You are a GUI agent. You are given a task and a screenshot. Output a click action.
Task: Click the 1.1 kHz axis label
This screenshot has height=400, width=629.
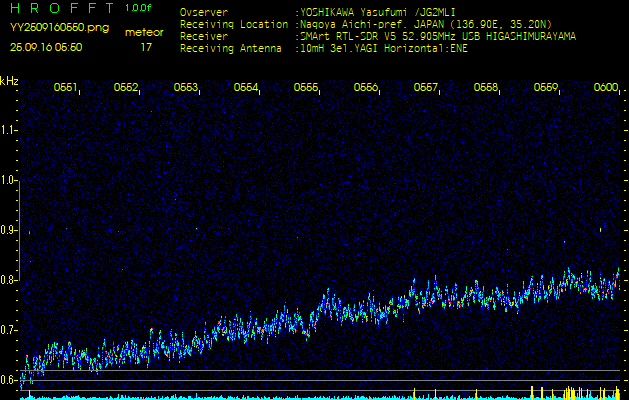tap(9, 130)
